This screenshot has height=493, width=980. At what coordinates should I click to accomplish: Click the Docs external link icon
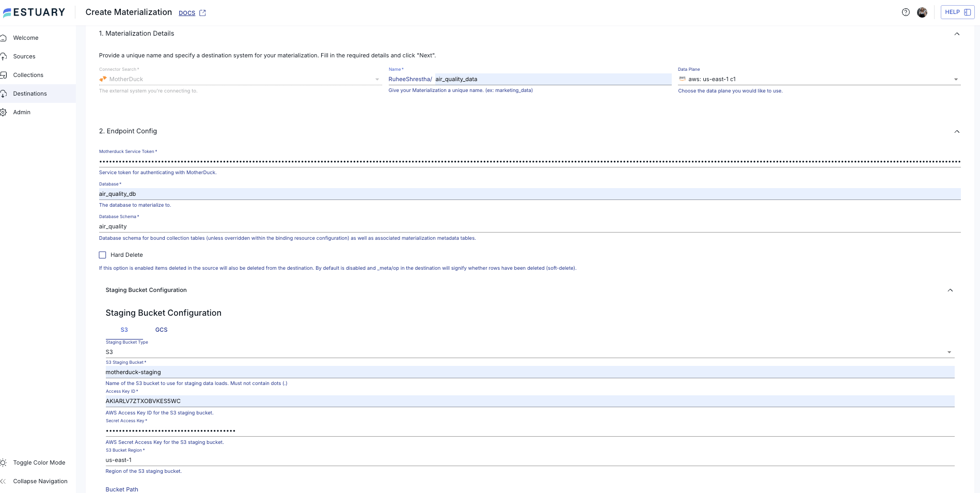coord(202,13)
